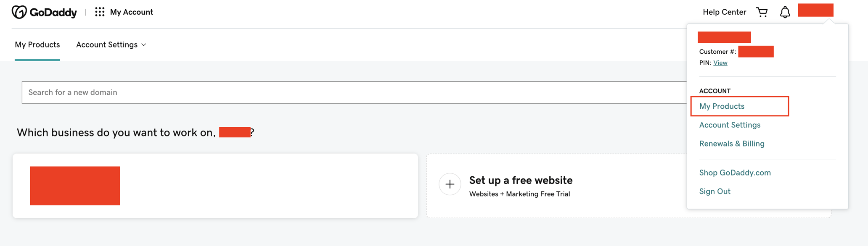Open the My Account app launcher grid icon

click(x=100, y=12)
